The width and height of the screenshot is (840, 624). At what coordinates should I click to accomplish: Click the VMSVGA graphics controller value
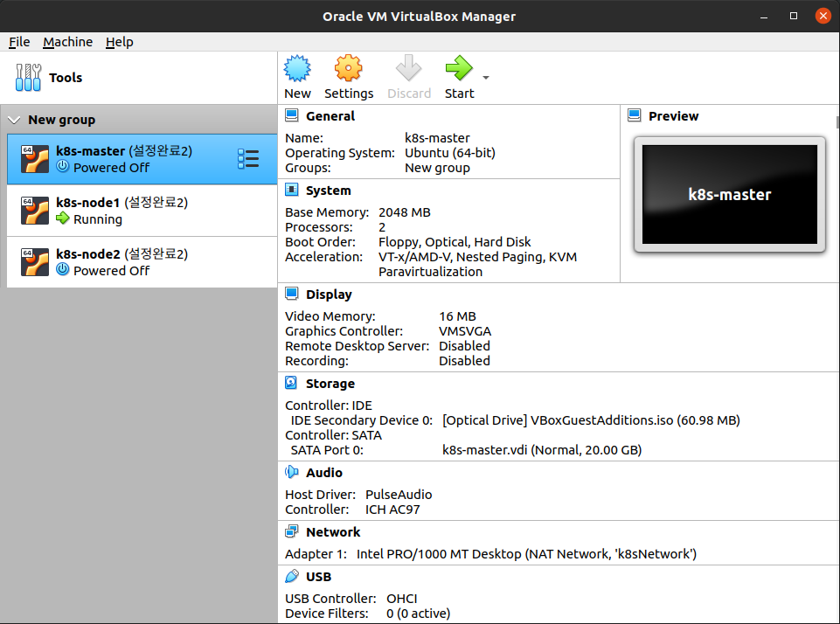pos(465,331)
